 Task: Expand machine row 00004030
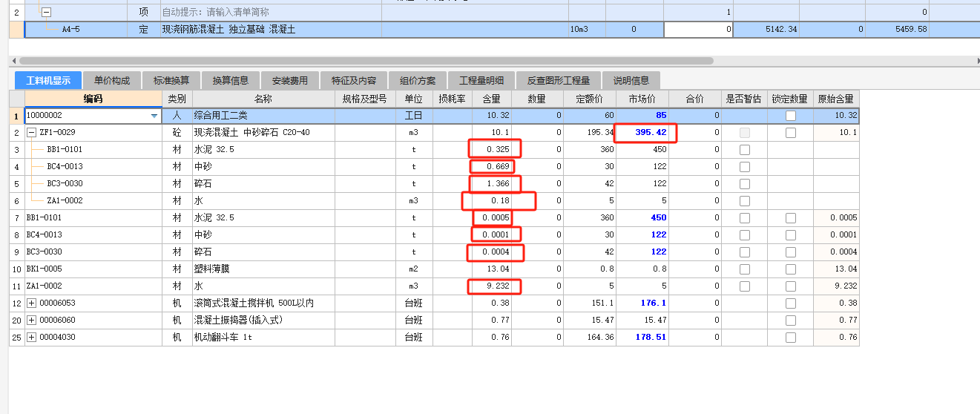(31, 338)
